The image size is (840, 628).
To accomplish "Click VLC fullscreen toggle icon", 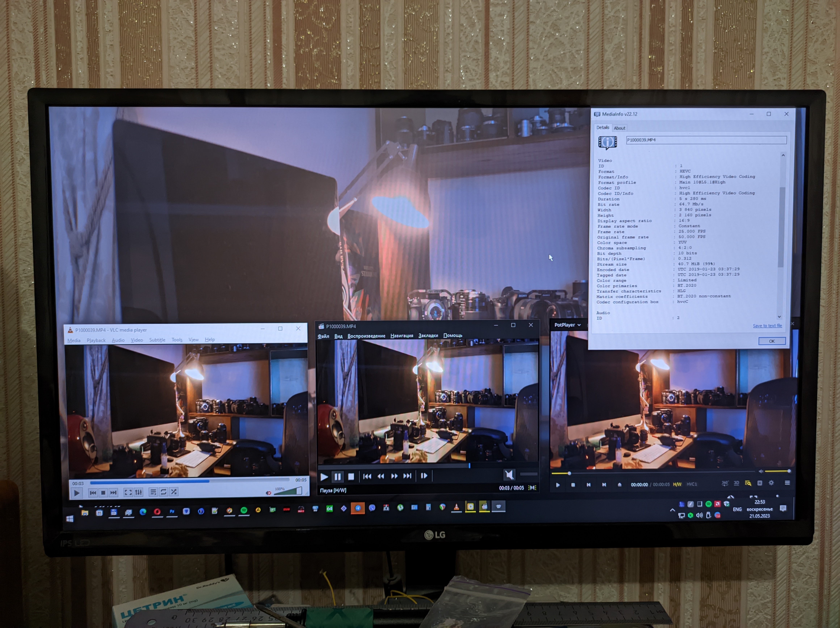I will [128, 492].
